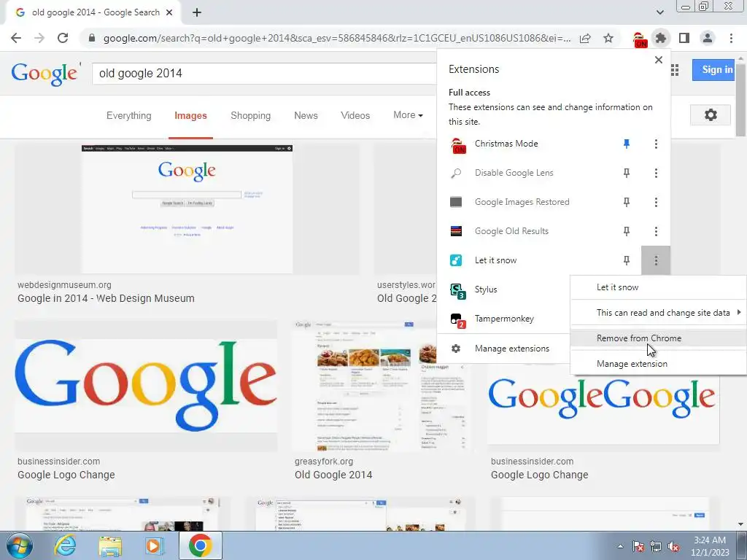
Task: Pin Let it snow to the toolbar
Action: (627, 260)
